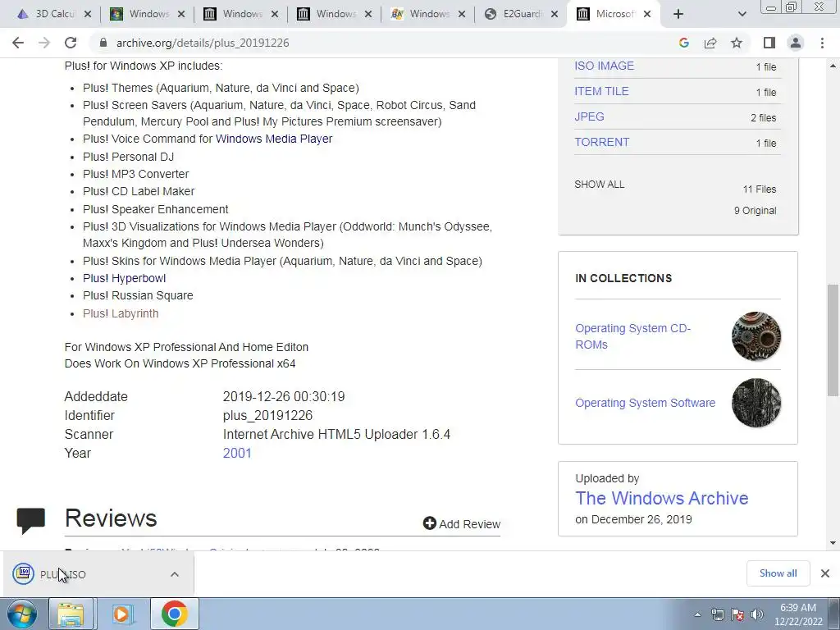Open The Windows Archive uploader profile
The height and width of the screenshot is (630, 840).
point(662,498)
